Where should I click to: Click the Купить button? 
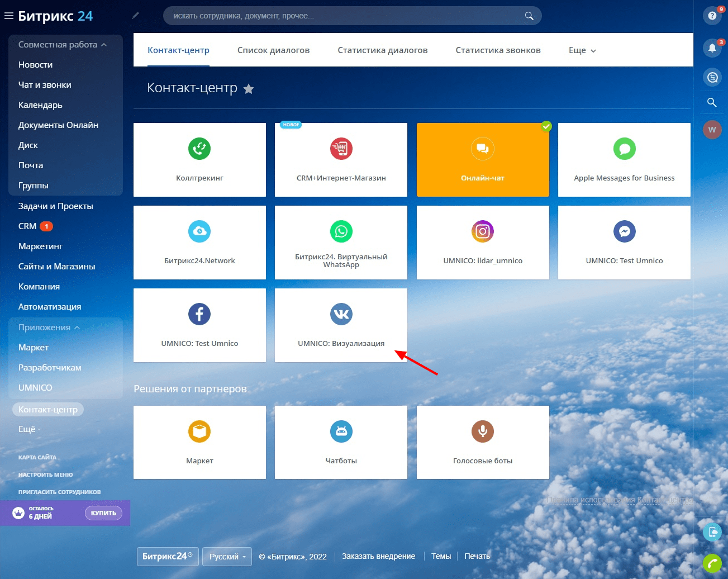[103, 513]
